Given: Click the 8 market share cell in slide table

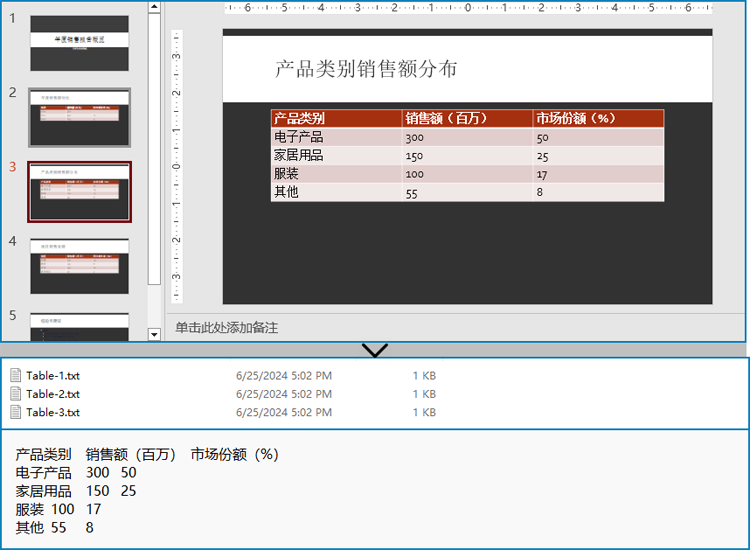Looking at the screenshot, I should [x=598, y=192].
